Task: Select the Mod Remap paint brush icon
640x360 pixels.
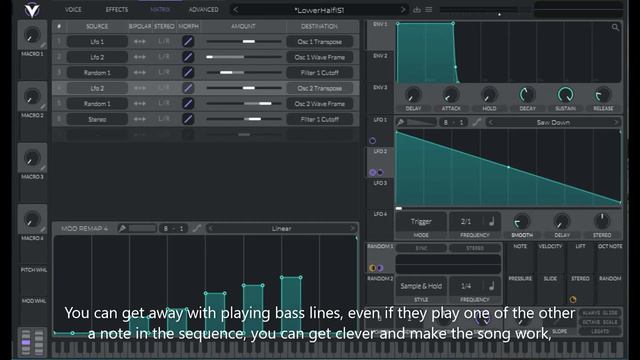Action: 122,228
